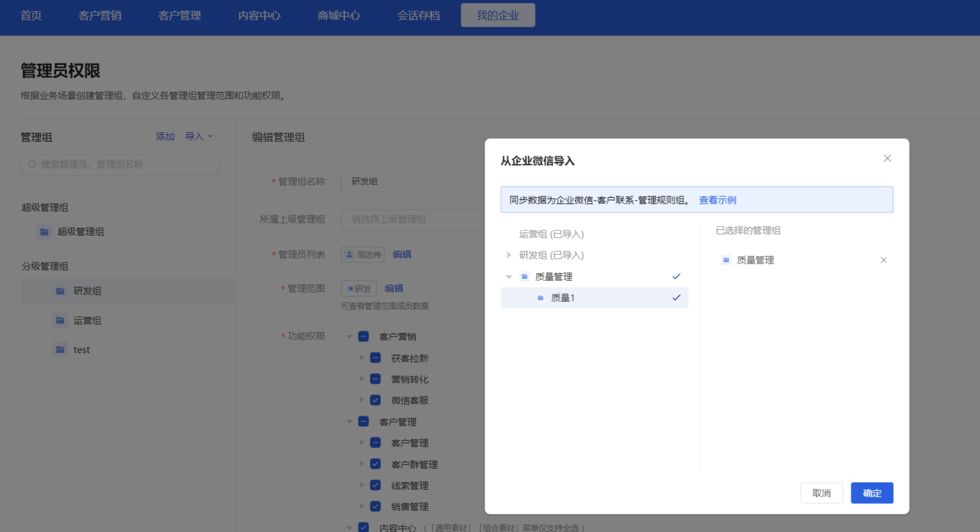This screenshot has width=980, height=532.
Task: Click 添加 to add a management group
Action: pos(165,137)
